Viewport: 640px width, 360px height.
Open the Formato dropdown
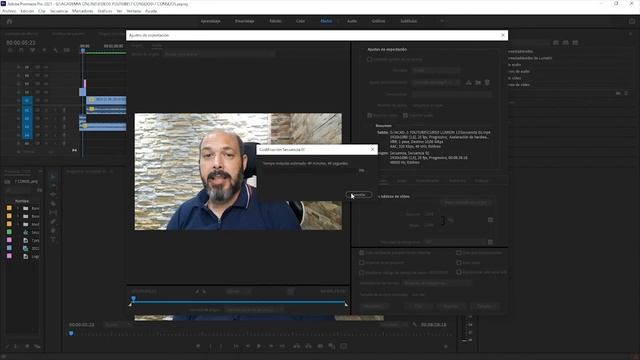[x=436, y=70]
